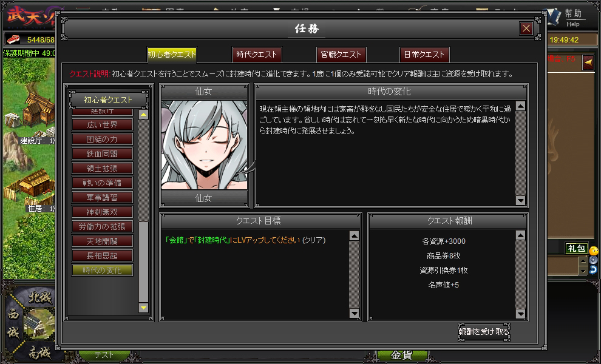Close the 任務 quest window
Screen dimensions: 601x364
tap(526, 29)
